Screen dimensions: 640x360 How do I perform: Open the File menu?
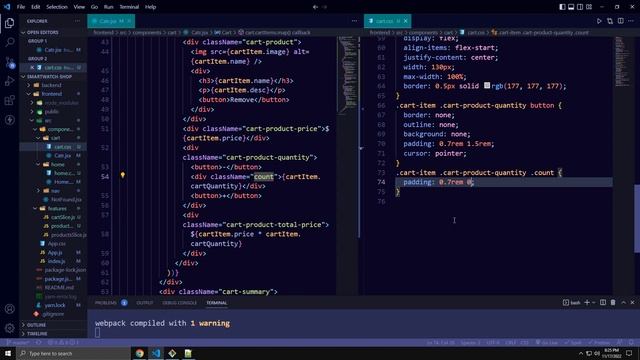coord(21,7)
